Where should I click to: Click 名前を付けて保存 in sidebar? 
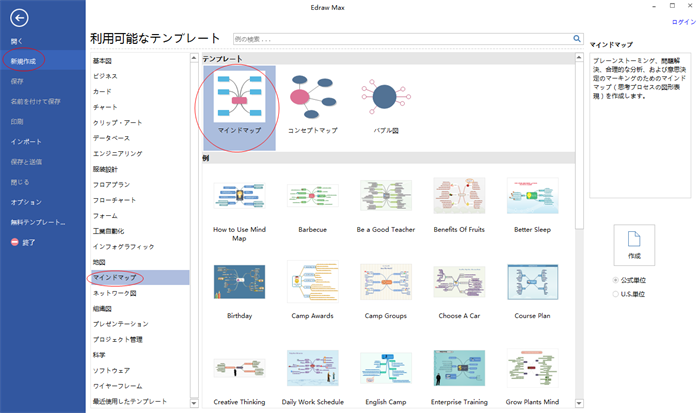coord(35,101)
